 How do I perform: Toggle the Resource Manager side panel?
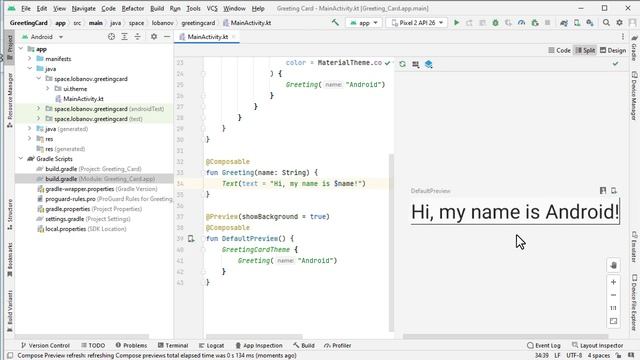pyautogui.click(x=10, y=100)
